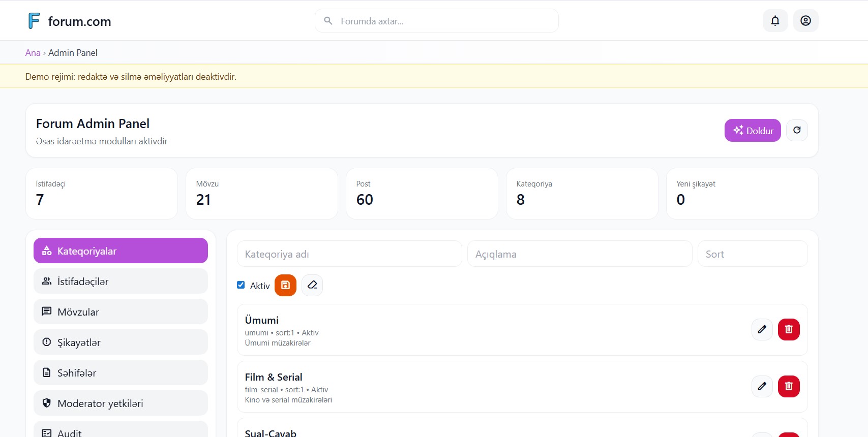Follow the Ana breadcrumb link
This screenshot has height=437, width=868.
click(x=33, y=53)
